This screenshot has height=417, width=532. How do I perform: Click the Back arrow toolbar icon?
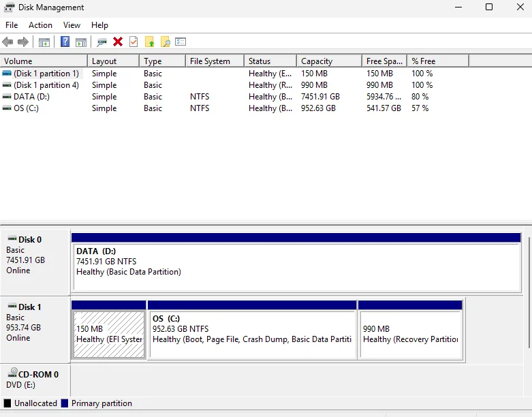[7, 42]
